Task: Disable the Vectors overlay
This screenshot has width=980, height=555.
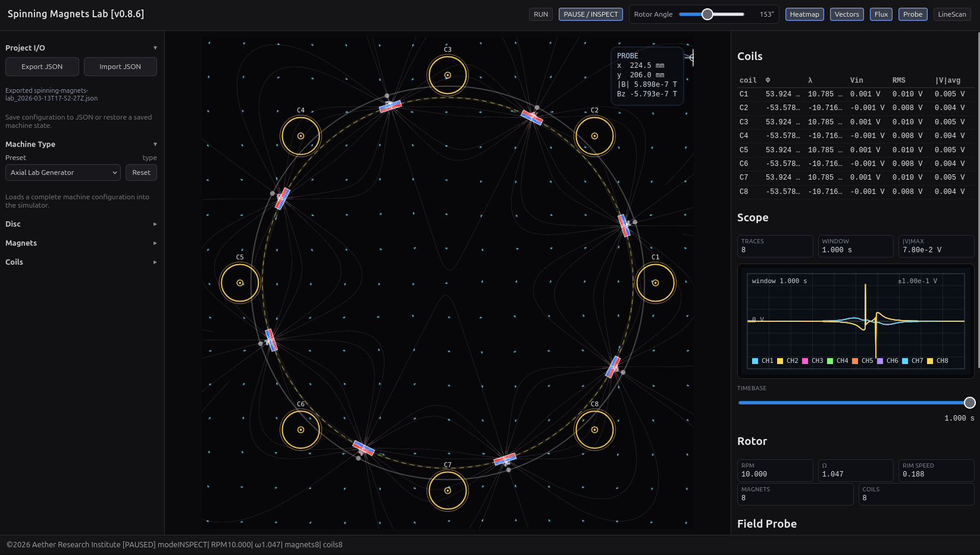Action: 846,14
